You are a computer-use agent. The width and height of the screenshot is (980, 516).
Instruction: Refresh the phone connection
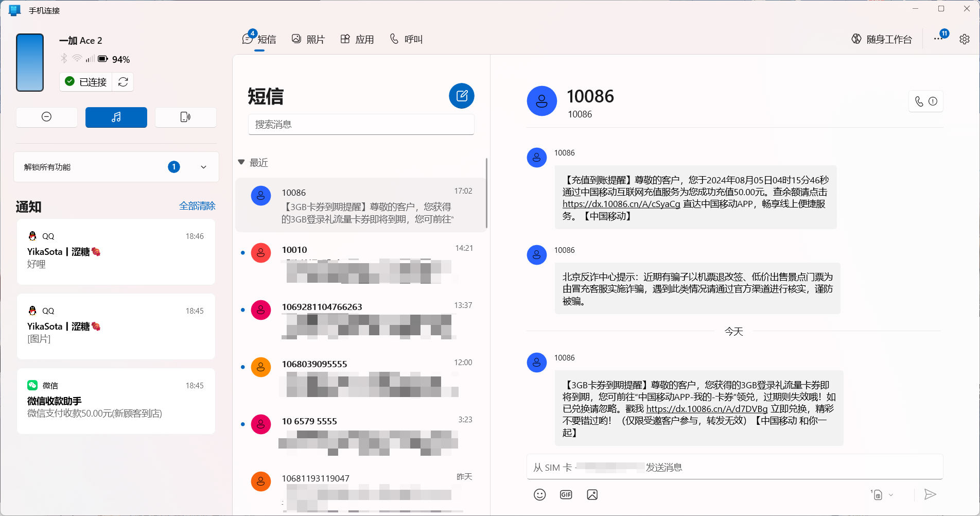tap(123, 82)
